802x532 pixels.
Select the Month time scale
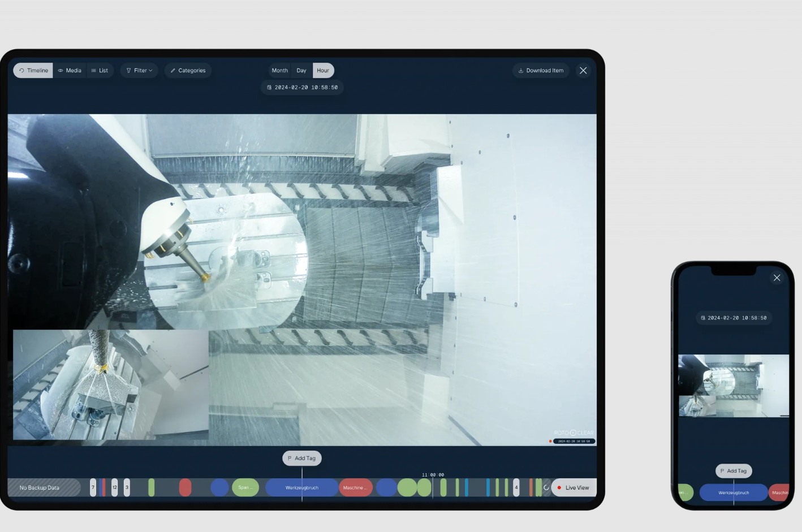(x=279, y=71)
